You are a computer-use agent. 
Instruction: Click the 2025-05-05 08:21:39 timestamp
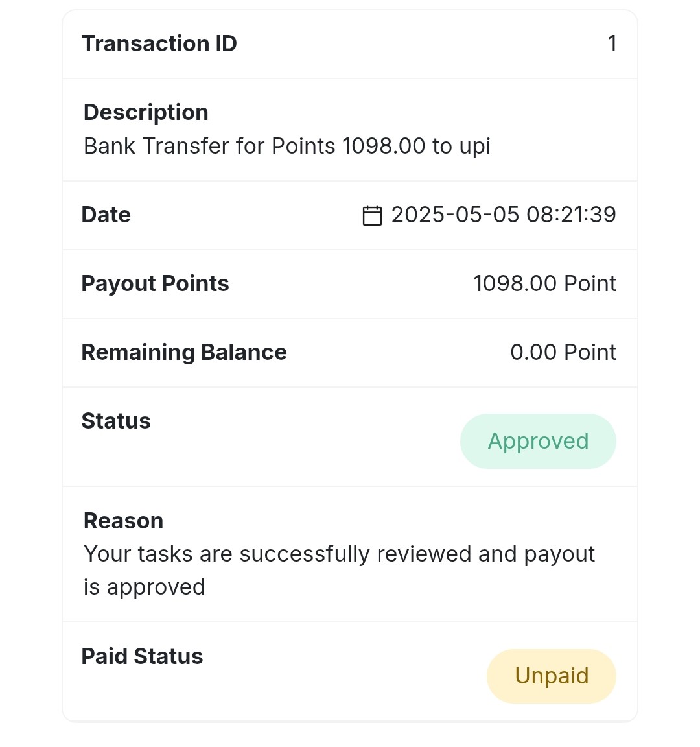[504, 215]
